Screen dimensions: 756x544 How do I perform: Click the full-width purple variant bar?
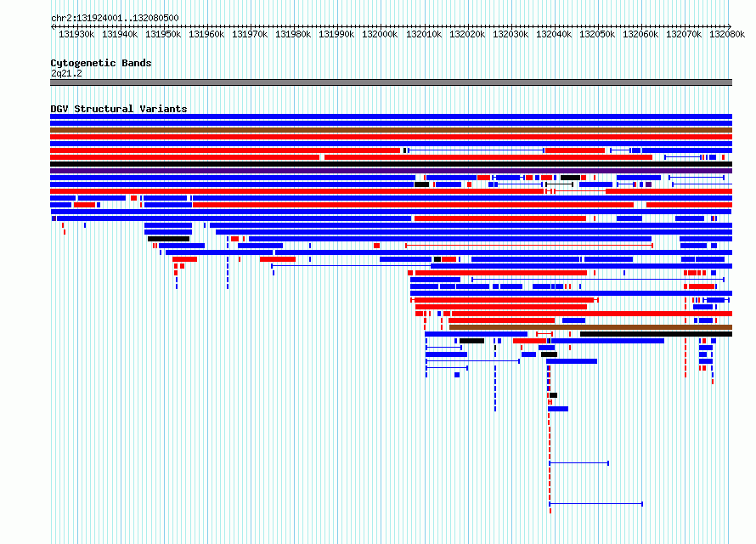click(391, 171)
